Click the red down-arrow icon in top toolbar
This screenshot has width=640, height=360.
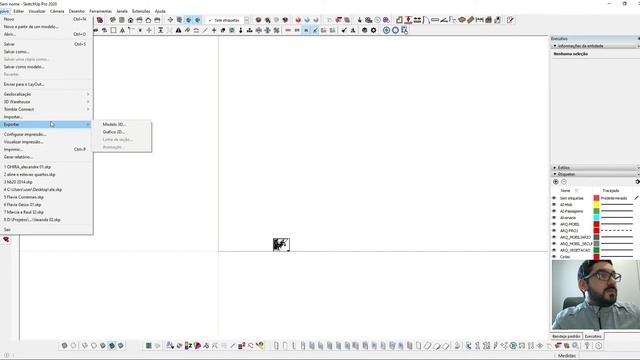click(x=408, y=20)
